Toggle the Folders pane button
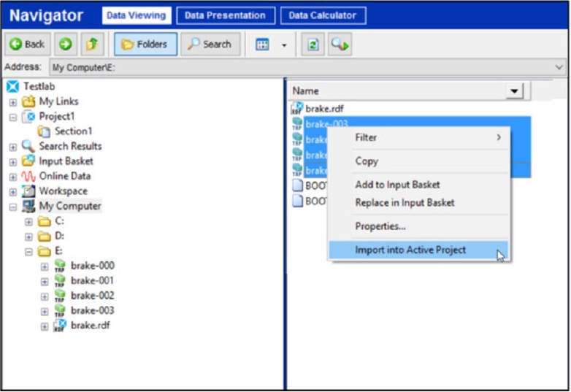The width and height of the screenshot is (571, 392). click(x=145, y=44)
